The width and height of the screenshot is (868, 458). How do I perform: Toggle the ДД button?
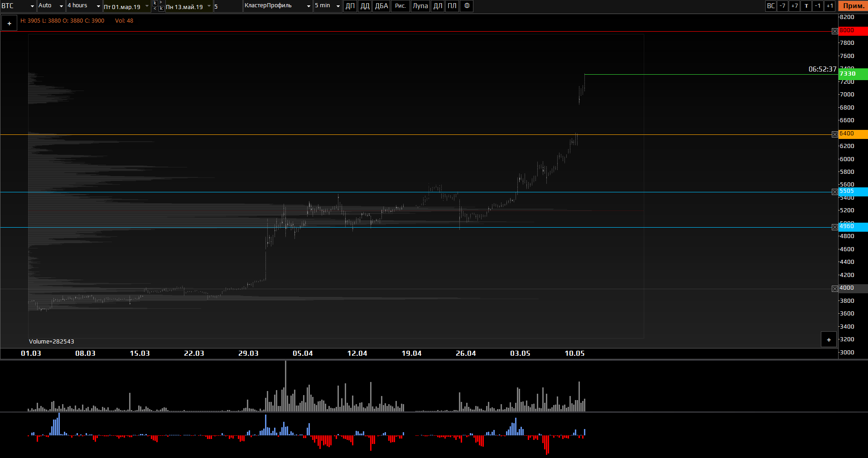[x=365, y=6]
